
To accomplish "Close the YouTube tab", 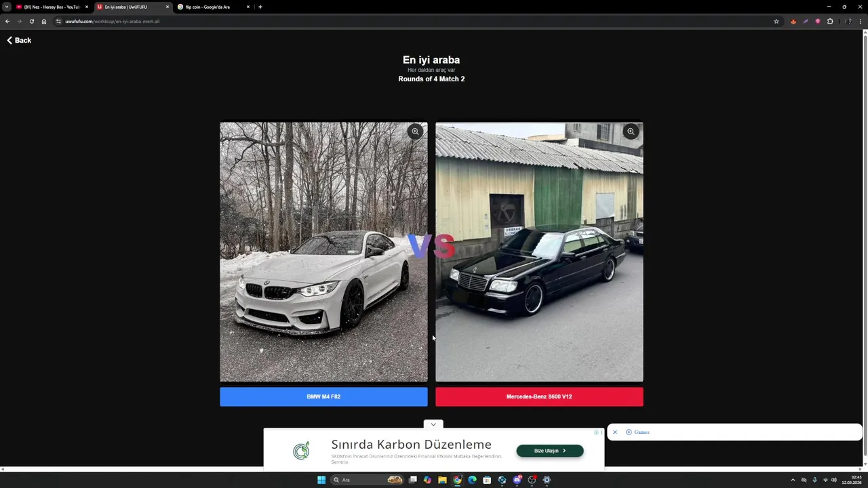I will coord(87,7).
